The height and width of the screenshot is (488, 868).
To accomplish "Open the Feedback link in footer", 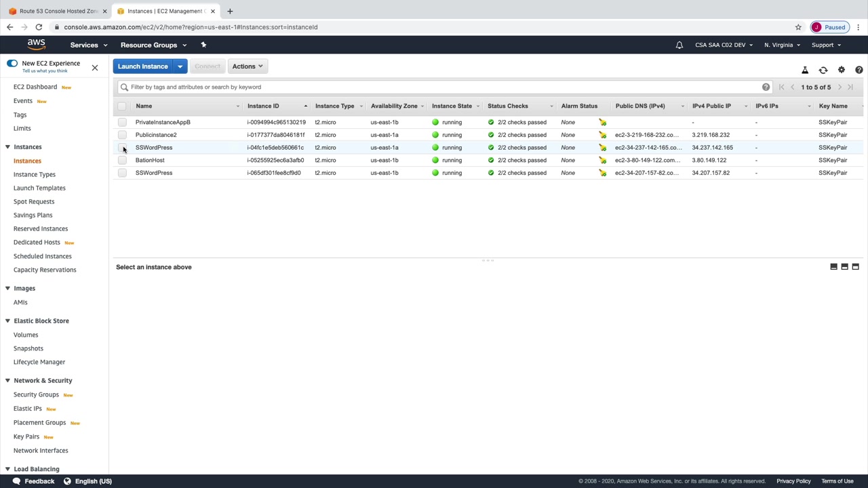I will (x=33, y=481).
